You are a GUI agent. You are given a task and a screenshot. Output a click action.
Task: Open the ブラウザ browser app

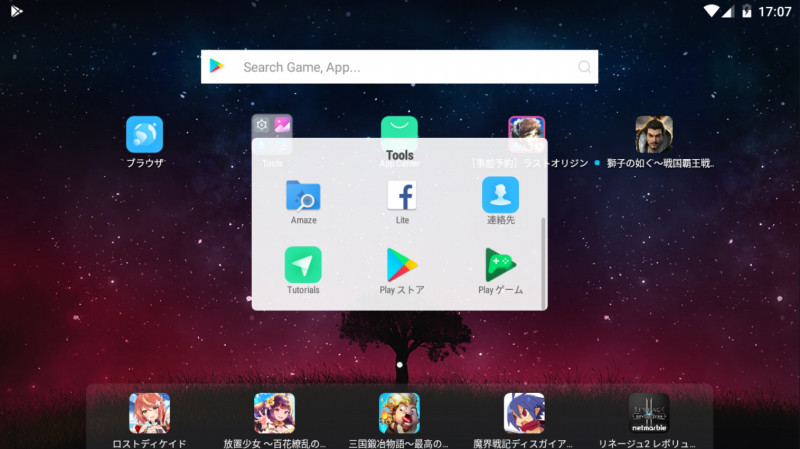[144, 134]
